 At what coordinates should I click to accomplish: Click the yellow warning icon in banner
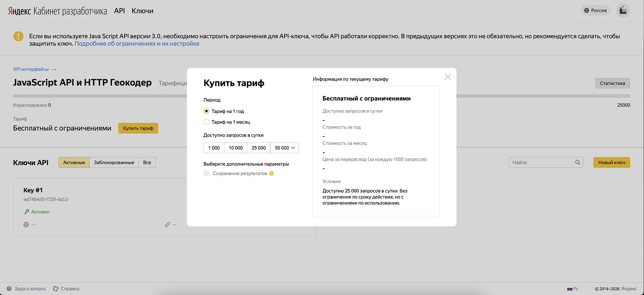point(18,36)
